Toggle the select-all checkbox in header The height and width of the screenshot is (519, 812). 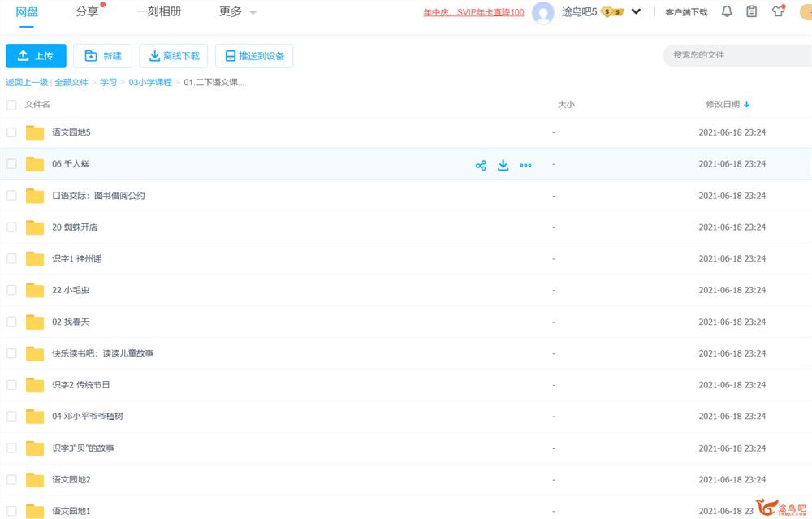[11, 105]
